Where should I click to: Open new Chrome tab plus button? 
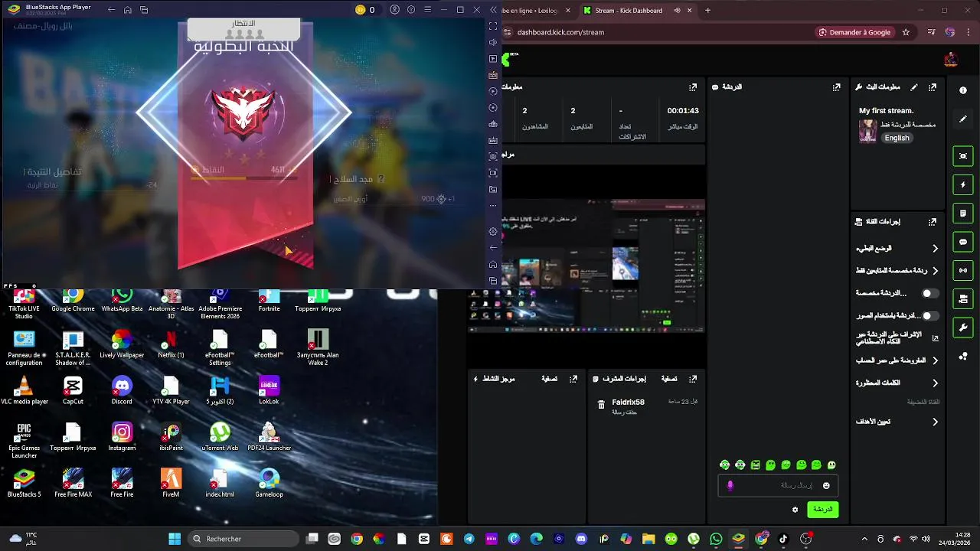tap(707, 11)
